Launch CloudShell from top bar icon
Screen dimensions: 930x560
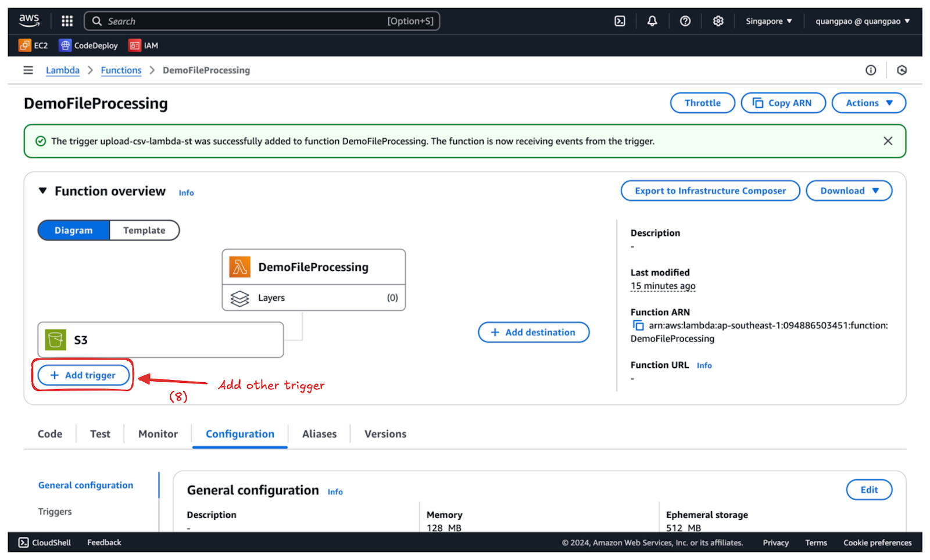click(x=620, y=21)
